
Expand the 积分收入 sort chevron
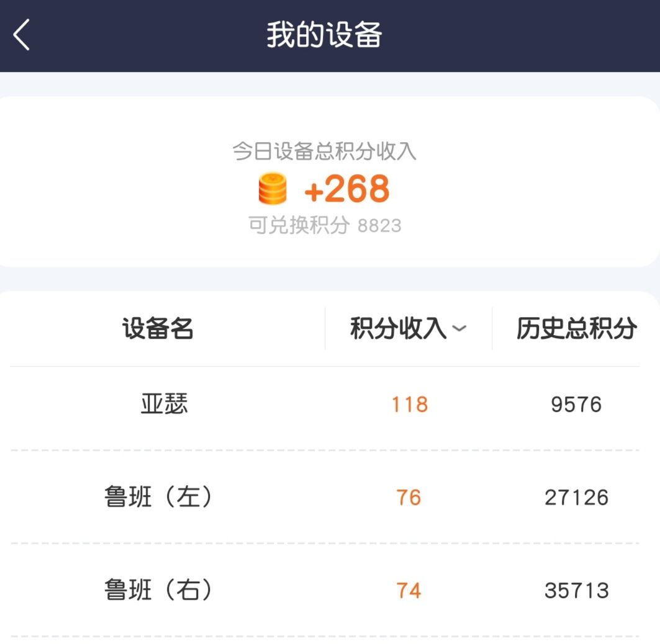pyautogui.click(x=459, y=328)
